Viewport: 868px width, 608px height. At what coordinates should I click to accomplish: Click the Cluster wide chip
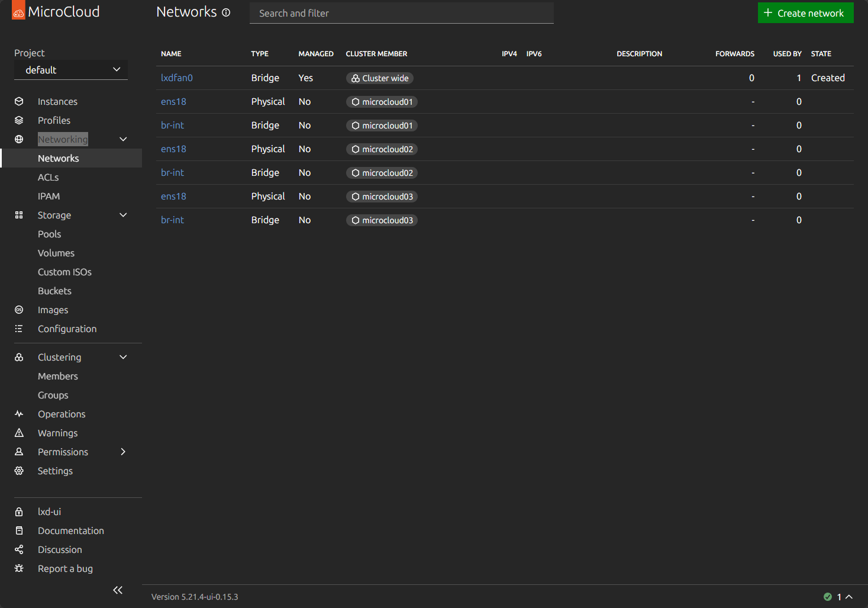coord(380,78)
